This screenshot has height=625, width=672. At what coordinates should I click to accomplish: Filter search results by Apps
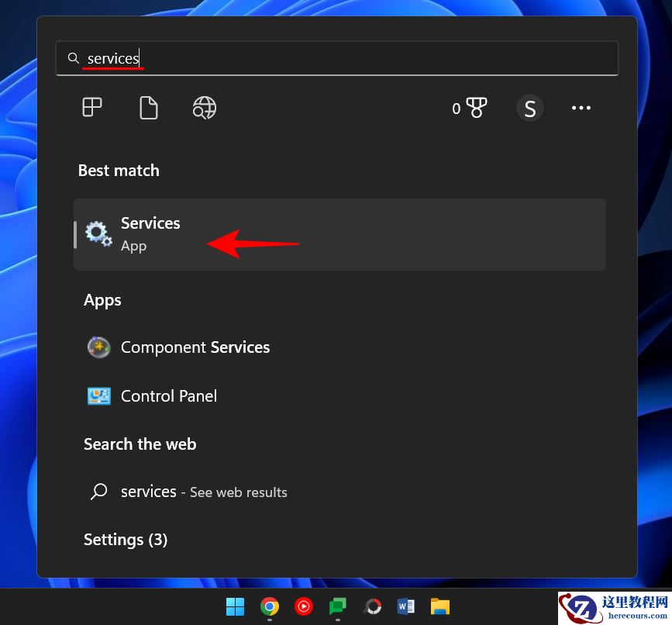(91, 108)
